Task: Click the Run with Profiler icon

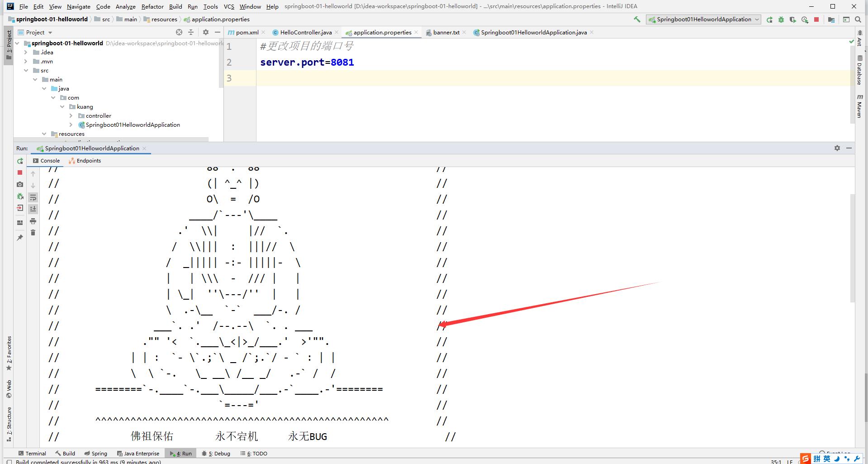Action: click(805, 19)
